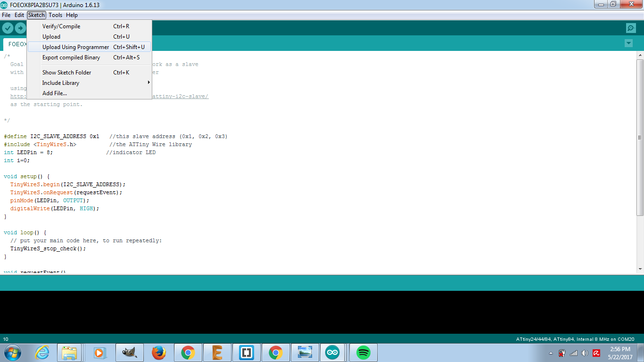The image size is (644, 362).
Task: Click the Verify checkmark toolbar button
Action: (x=8, y=28)
